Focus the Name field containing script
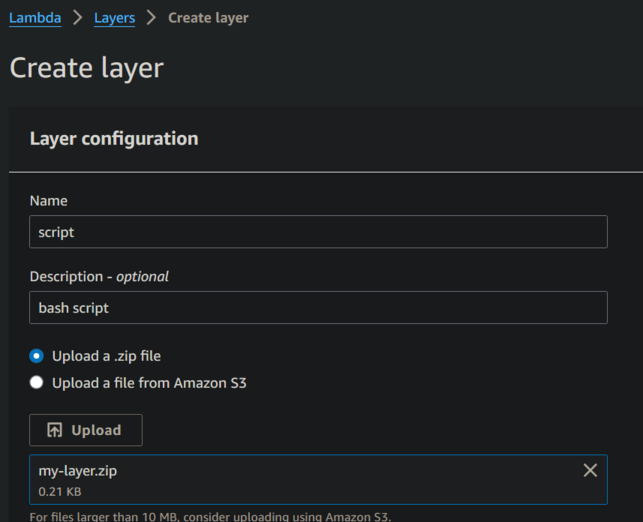 click(x=318, y=232)
